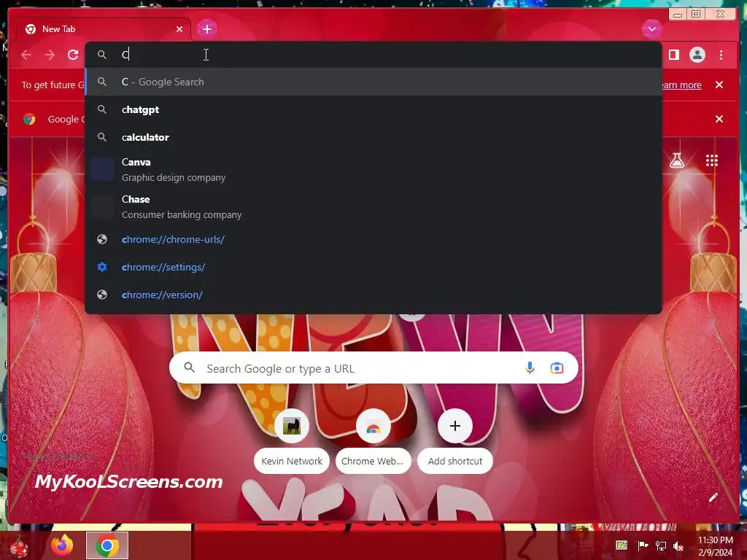Click the Learn more link in infobar
The image size is (747, 560).
click(x=681, y=85)
